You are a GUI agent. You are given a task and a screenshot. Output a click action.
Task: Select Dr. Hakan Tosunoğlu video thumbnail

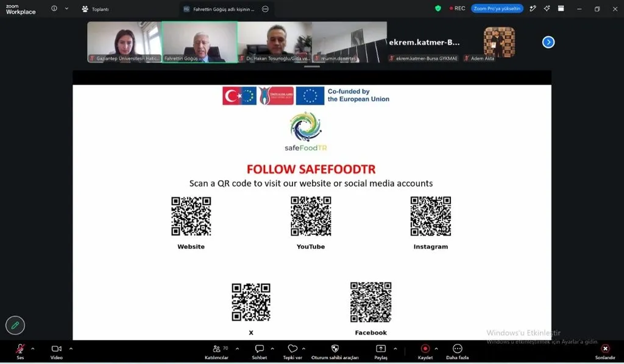pyautogui.click(x=275, y=42)
